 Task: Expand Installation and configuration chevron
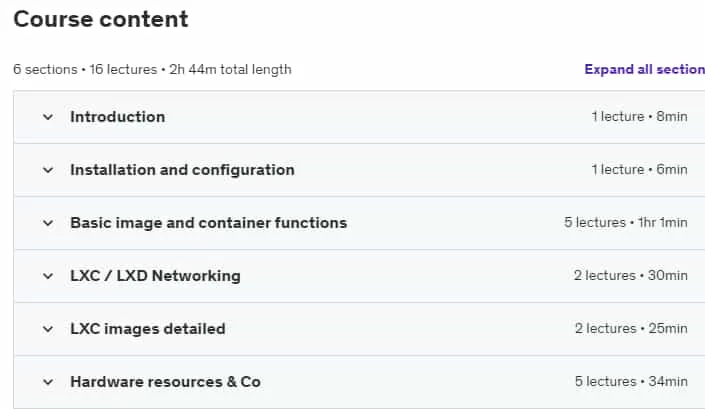point(48,170)
